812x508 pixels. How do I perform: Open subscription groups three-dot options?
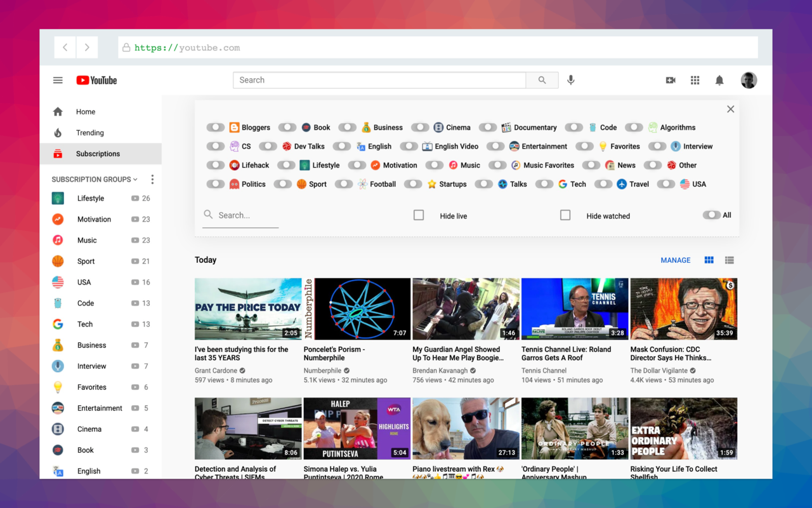tap(152, 180)
